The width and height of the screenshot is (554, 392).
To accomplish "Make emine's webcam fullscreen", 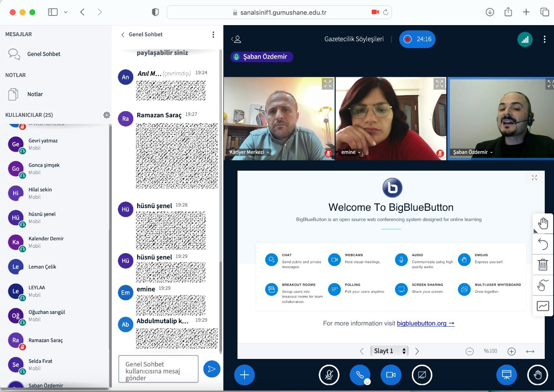I will 439,84.
